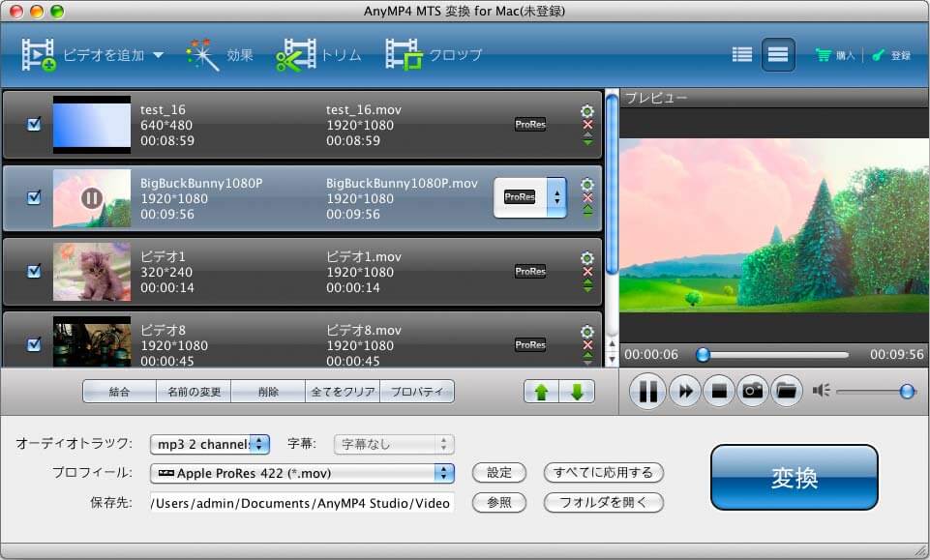The image size is (930, 560).
Task: Select the test_16.mov output name
Action: point(364,110)
